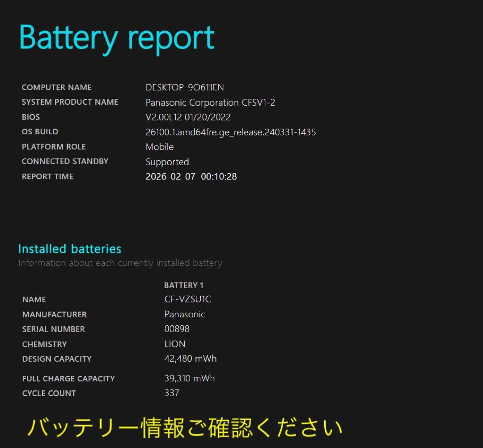483x448 pixels.
Task: Click the SERIAL NUMBER 00898 value
Action: pos(176,329)
